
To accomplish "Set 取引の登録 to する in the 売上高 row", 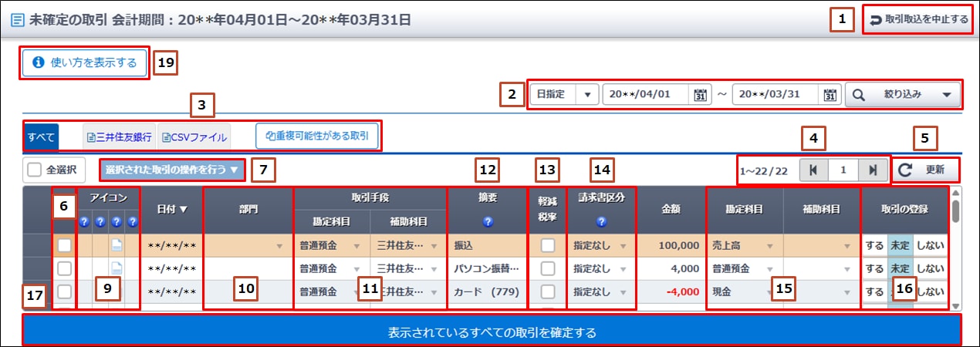I will pos(874,246).
